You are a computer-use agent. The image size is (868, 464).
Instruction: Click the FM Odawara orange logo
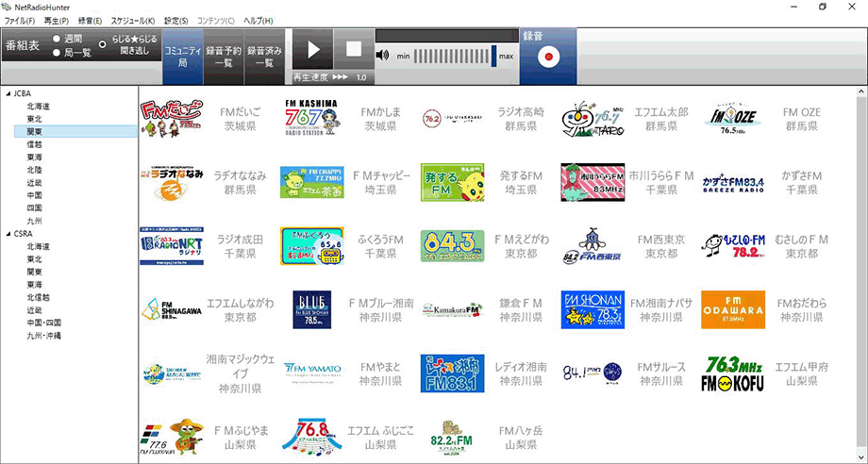[733, 309]
